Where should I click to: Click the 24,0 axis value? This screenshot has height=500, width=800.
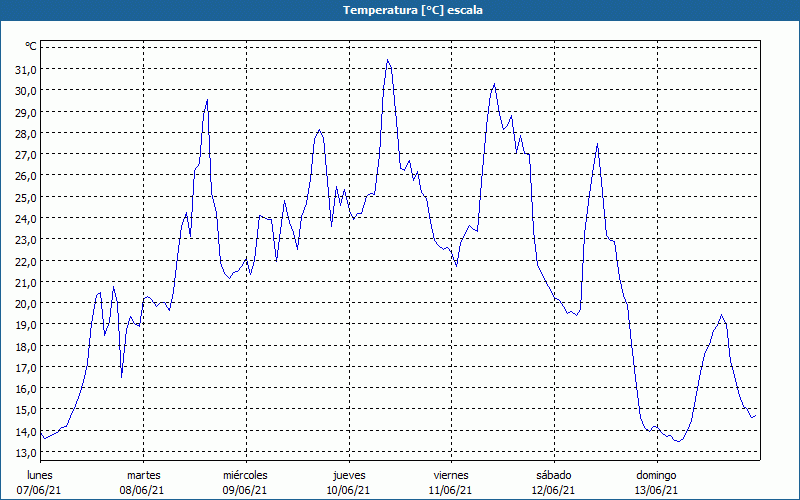26,218
